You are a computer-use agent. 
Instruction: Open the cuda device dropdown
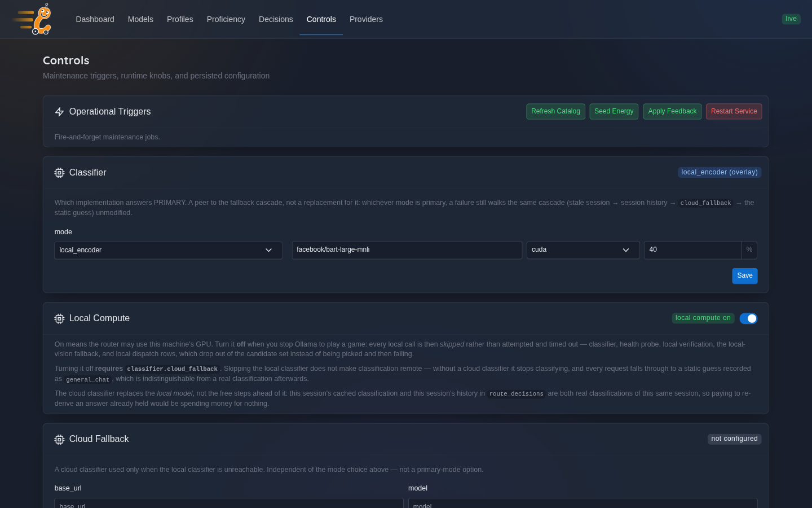click(x=583, y=250)
